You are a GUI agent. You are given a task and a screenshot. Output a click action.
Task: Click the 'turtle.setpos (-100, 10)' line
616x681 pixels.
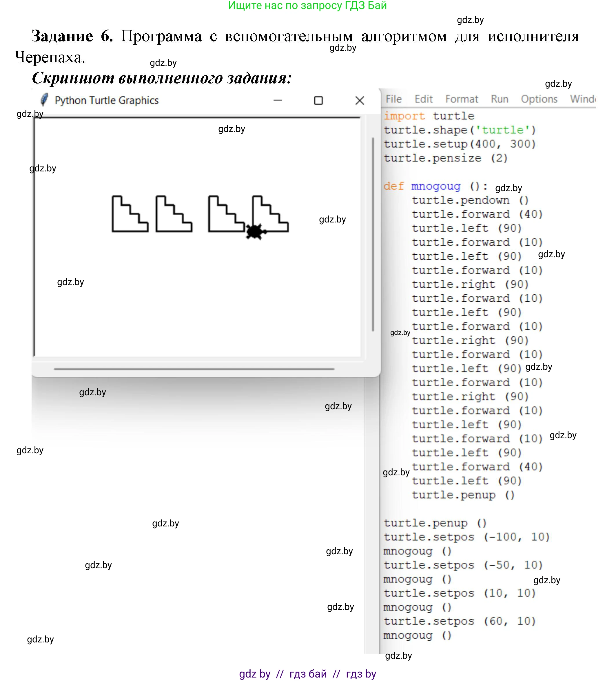tap(466, 537)
